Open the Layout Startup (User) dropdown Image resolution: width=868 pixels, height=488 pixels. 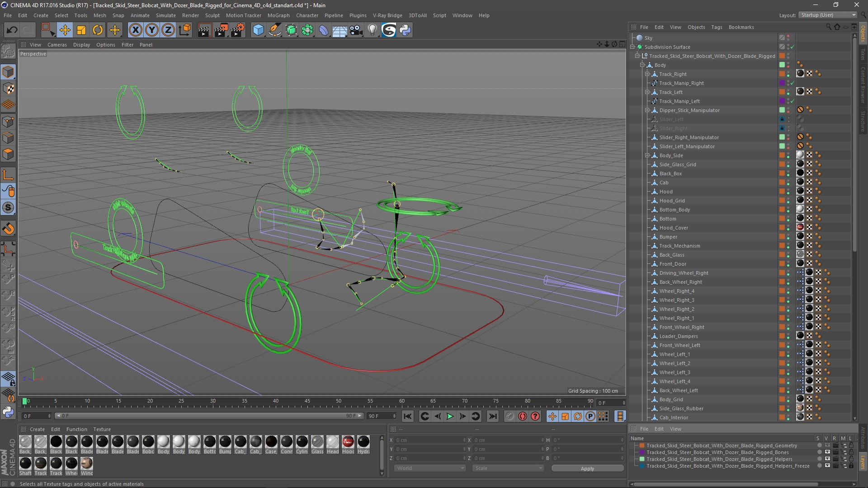[x=827, y=15]
